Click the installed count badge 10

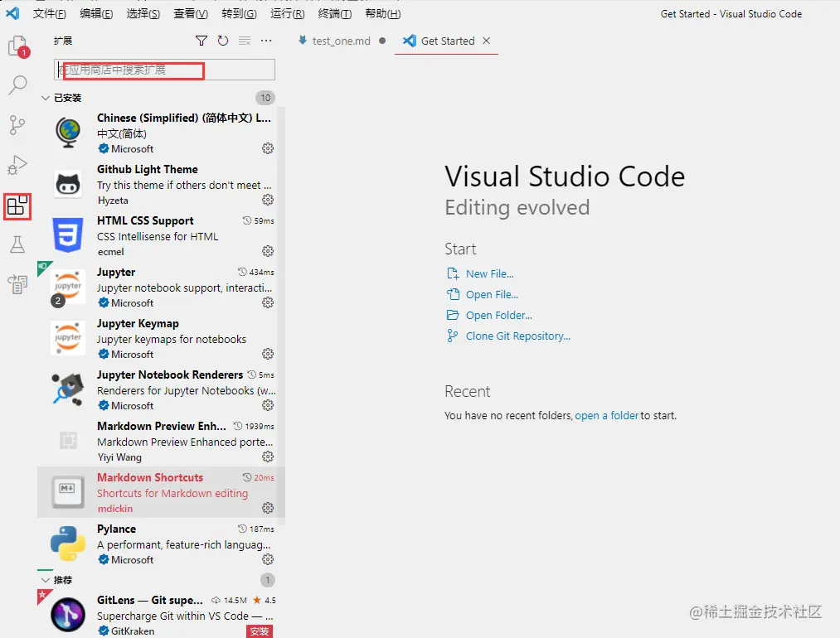[265, 98]
